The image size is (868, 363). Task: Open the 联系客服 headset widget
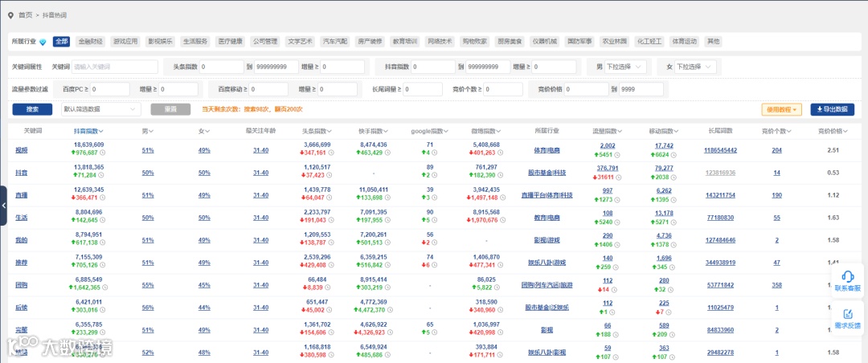click(848, 280)
